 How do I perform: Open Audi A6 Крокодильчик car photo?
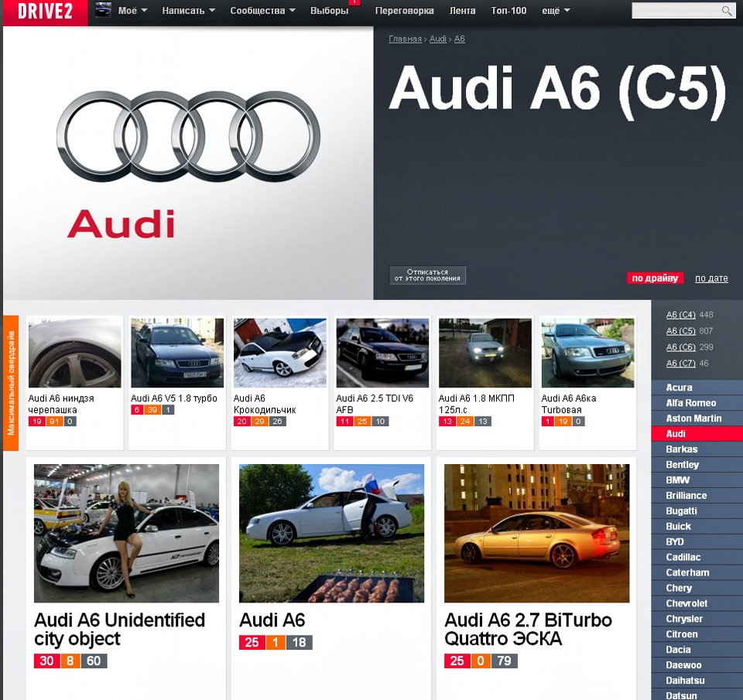point(280,353)
